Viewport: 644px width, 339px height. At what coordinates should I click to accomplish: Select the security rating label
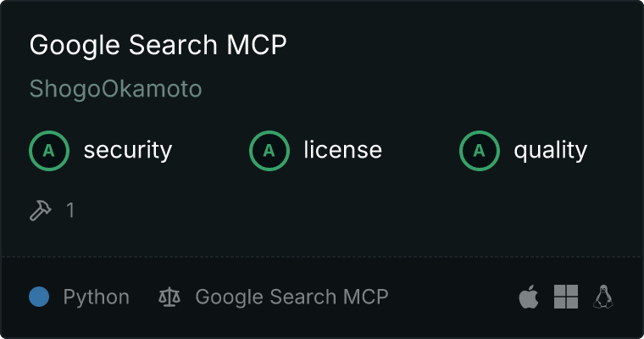pos(128,150)
